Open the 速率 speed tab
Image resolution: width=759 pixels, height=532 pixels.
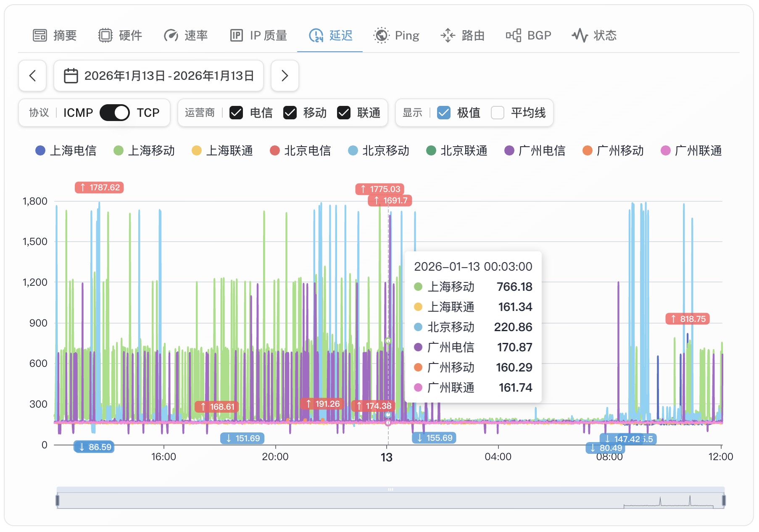click(x=186, y=35)
